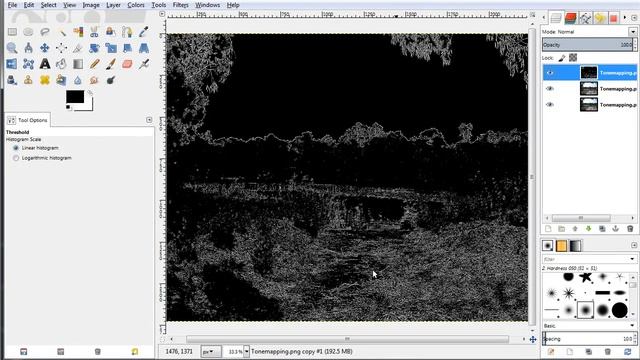The height and width of the screenshot is (360, 640).
Task: Select the Heal tool
Action: (x=45, y=80)
